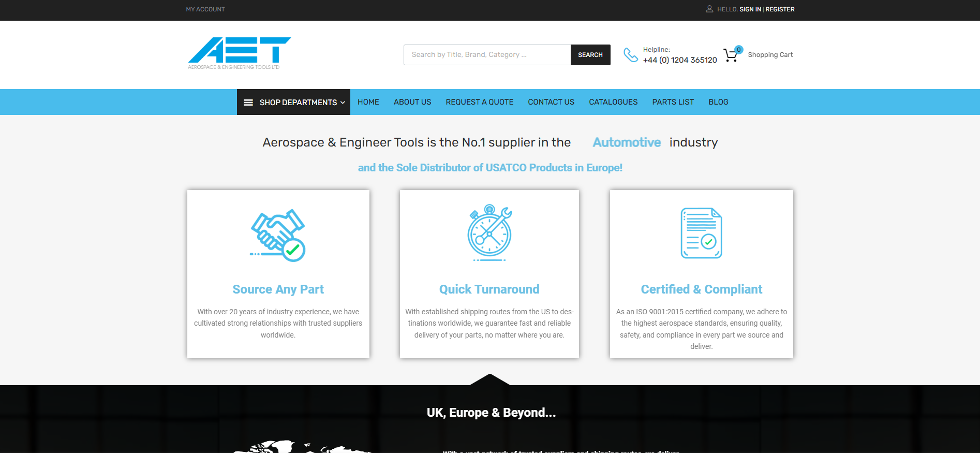Open the About Us page
Screen dimensions: 980x453
click(x=412, y=102)
